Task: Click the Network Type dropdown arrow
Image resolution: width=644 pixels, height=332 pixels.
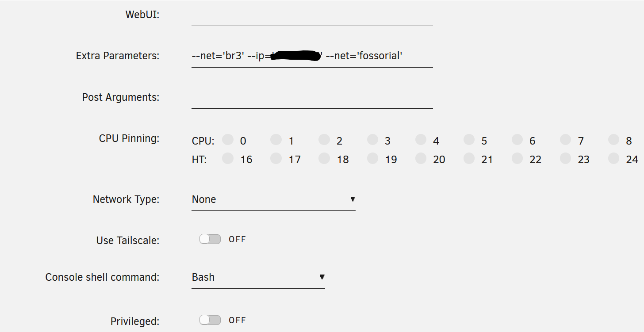Action: tap(353, 199)
